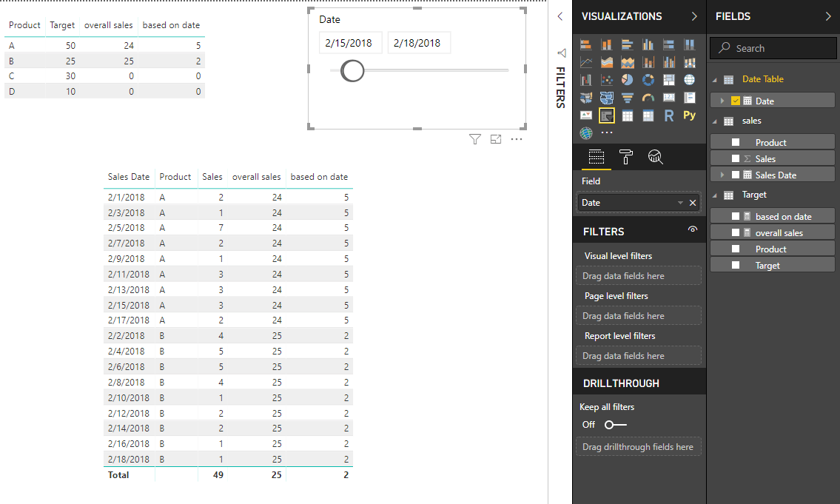840x504 pixels.
Task: Uncheck the Date field in Date Table
Action: click(736, 101)
